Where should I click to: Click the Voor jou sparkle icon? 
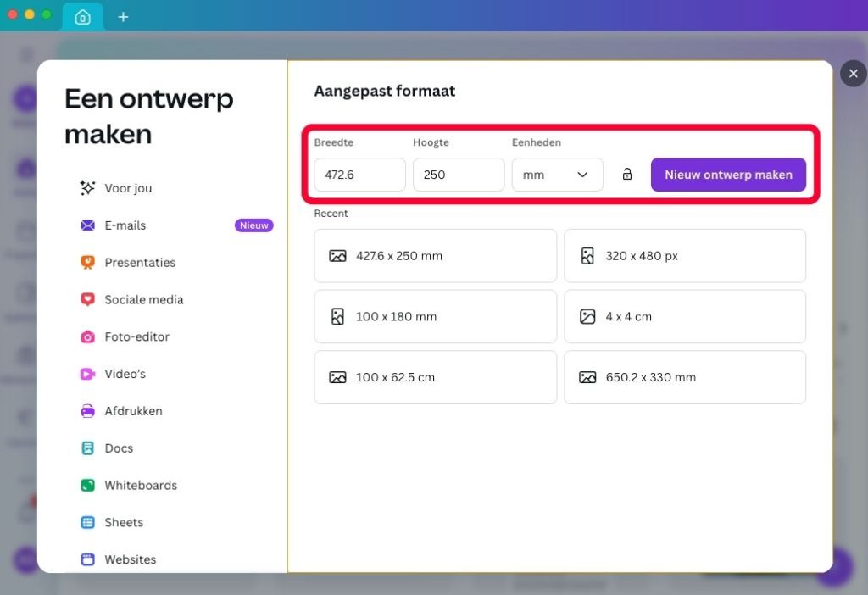click(87, 188)
